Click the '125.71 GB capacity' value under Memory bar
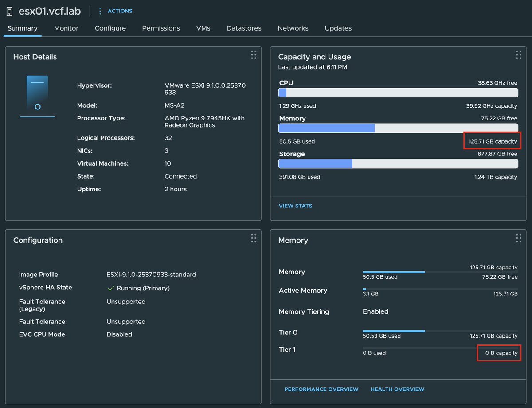The image size is (532, 408). 493,141
